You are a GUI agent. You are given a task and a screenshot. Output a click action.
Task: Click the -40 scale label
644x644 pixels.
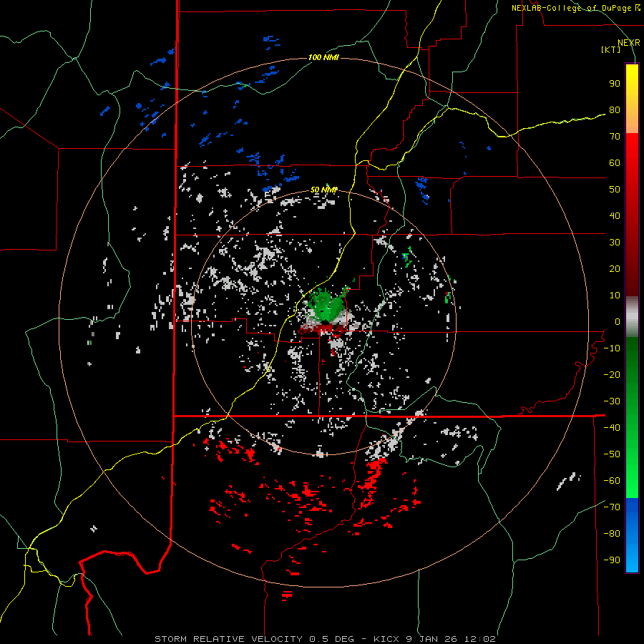click(x=612, y=428)
